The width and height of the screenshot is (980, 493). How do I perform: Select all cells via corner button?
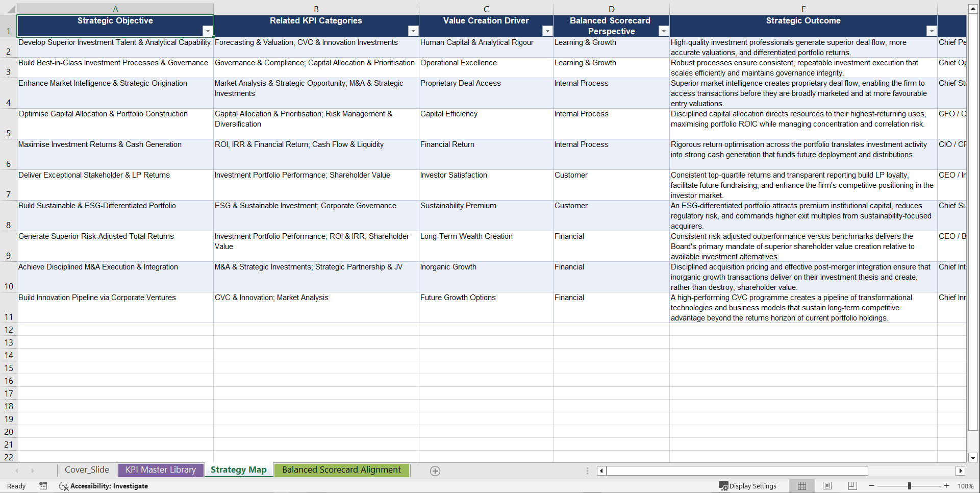pyautogui.click(x=8, y=9)
